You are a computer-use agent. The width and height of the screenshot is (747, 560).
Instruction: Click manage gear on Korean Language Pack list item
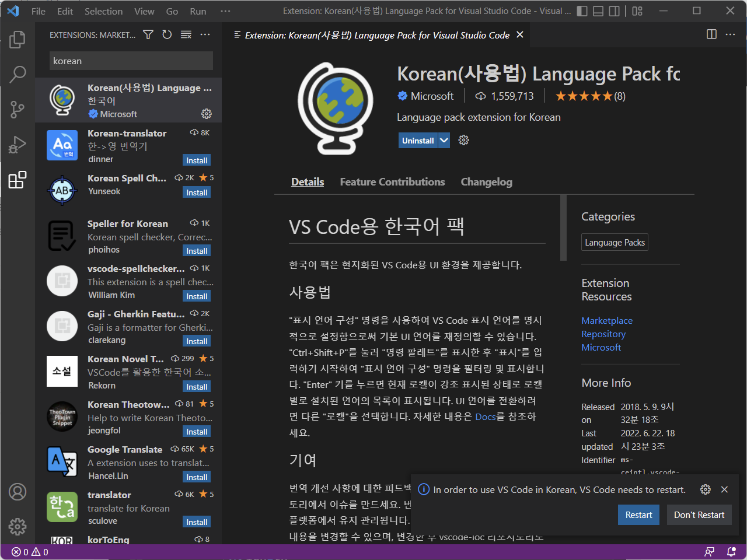coord(207,114)
